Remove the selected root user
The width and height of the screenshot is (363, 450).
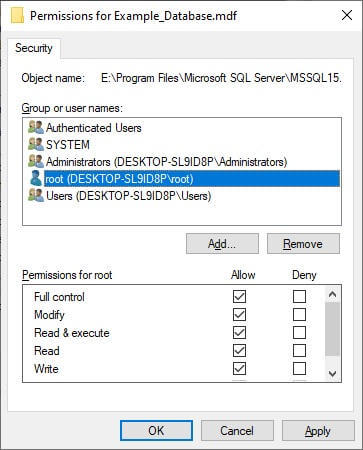[303, 244]
